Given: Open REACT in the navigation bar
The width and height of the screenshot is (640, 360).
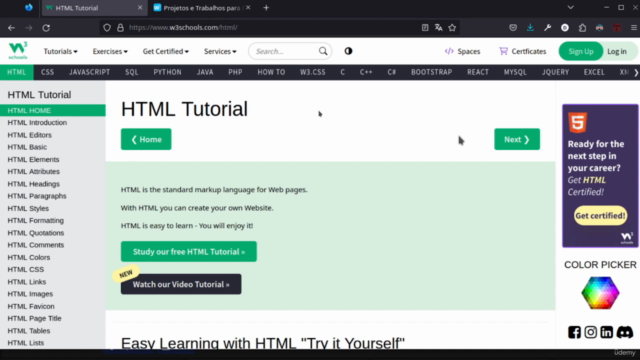Looking at the screenshot, I should click(478, 72).
